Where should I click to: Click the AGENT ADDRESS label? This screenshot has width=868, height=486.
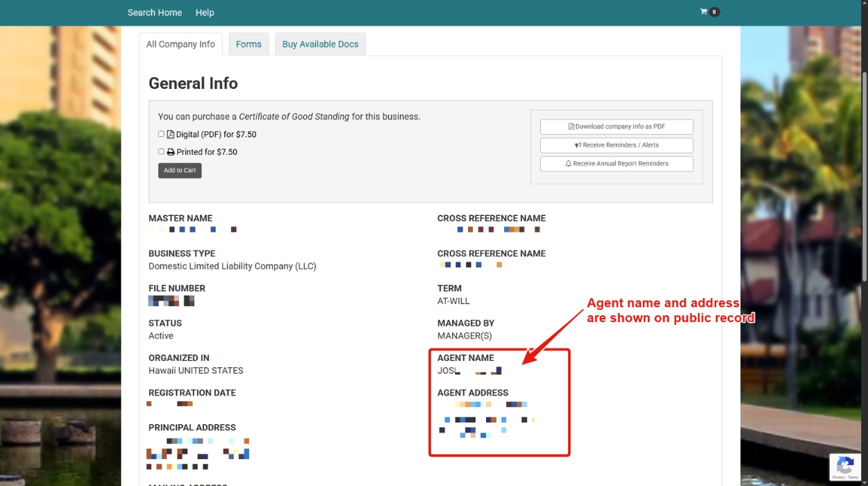[473, 393]
